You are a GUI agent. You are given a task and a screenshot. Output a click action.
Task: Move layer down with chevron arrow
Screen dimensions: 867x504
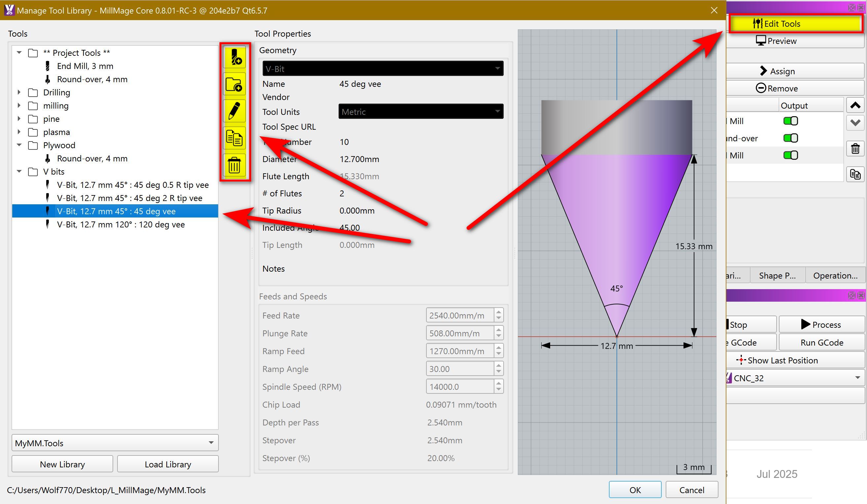[855, 122]
